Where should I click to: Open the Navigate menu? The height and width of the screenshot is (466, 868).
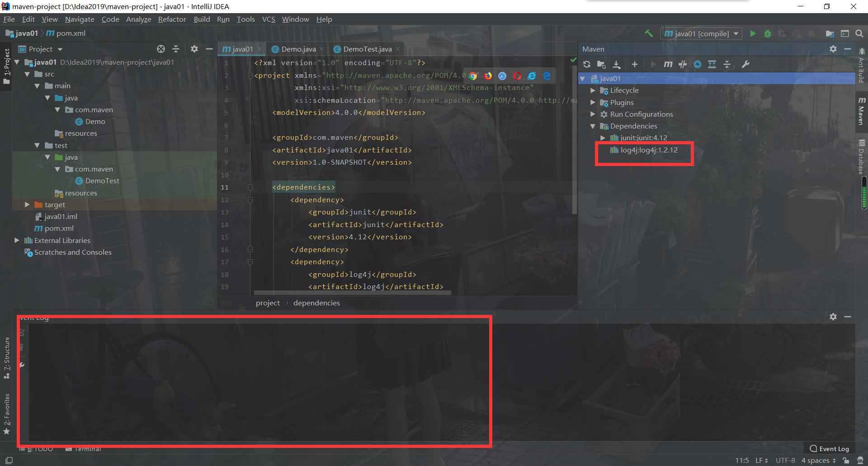click(80, 19)
